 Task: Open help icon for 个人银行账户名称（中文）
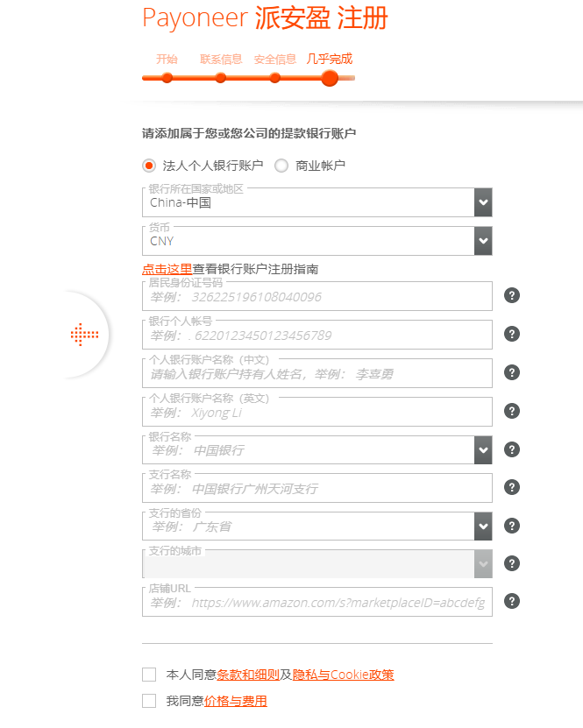pyautogui.click(x=513, y=372)
